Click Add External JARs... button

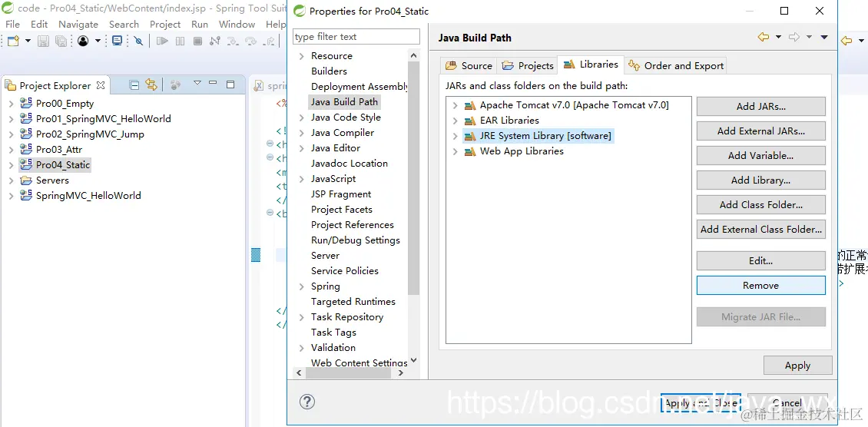[760, 131]
